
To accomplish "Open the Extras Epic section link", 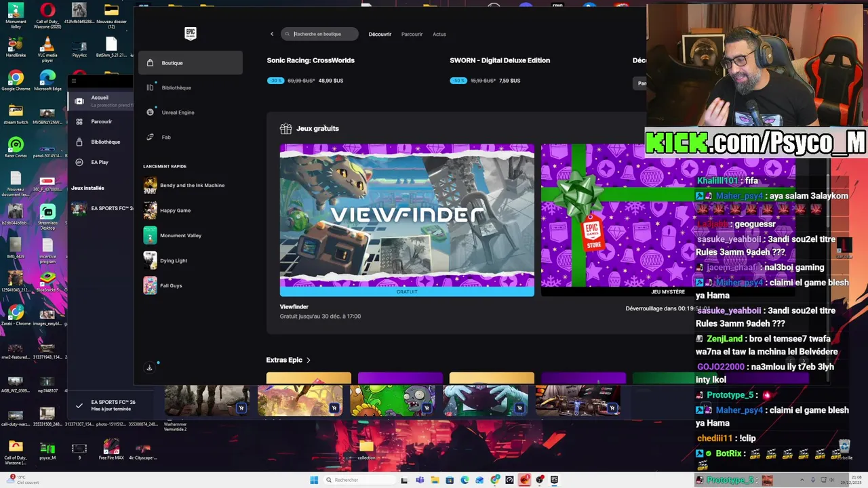I will (x=284, y=361).
